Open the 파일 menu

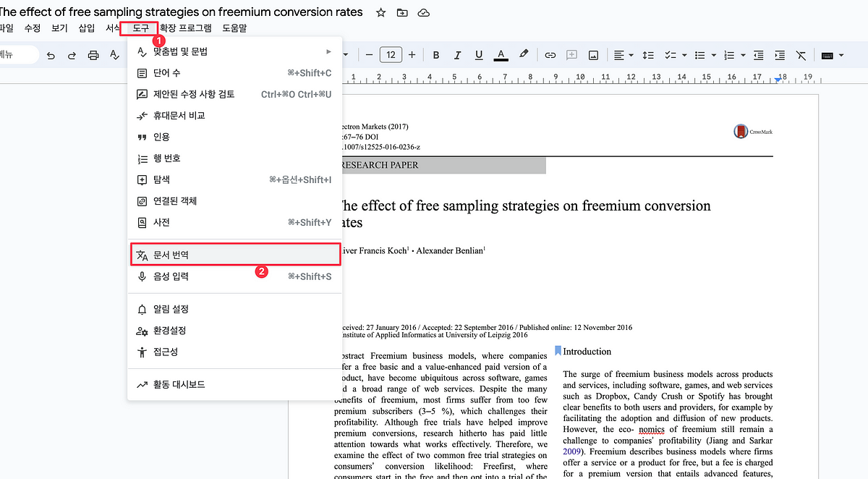(7, 28)
